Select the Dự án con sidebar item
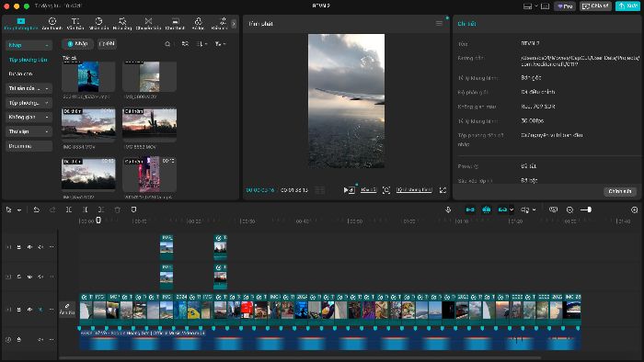644x362 pixels. [20, 74]
